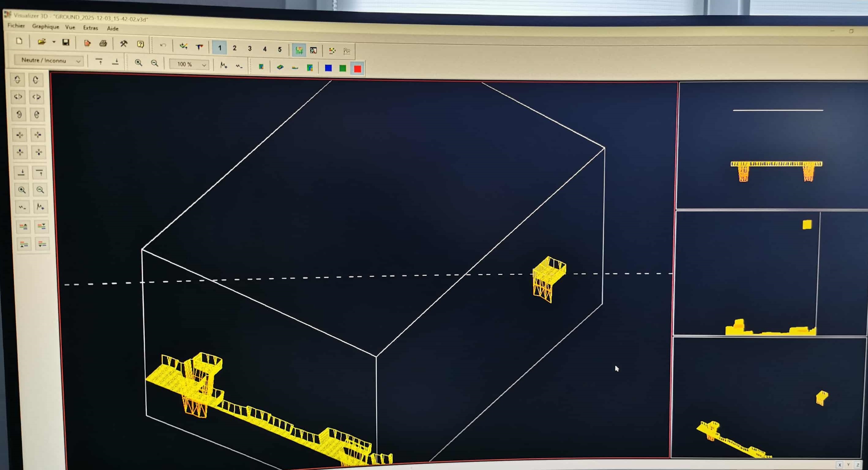Click the new file icon
Screen dimensions: 868x470
[19, 41]
